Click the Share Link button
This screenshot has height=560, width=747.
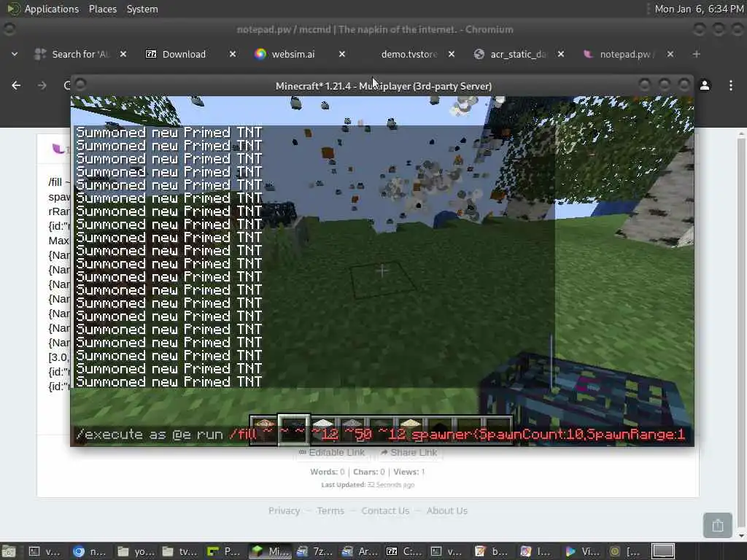[x=409, y=452]
